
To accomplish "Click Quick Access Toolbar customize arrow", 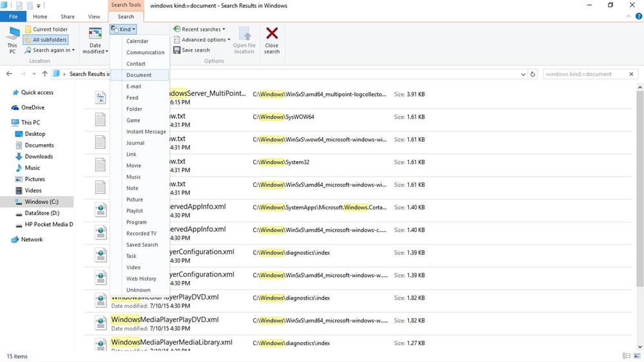I will [x=38, y=6].
